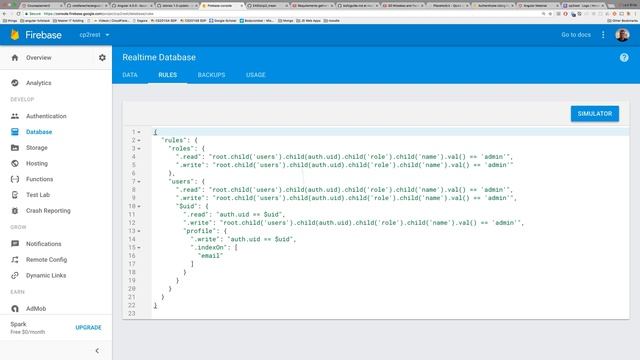This screenshot has height=360, width=640.
Task: Click the Test Lab icon
Action: coord(15,195)
